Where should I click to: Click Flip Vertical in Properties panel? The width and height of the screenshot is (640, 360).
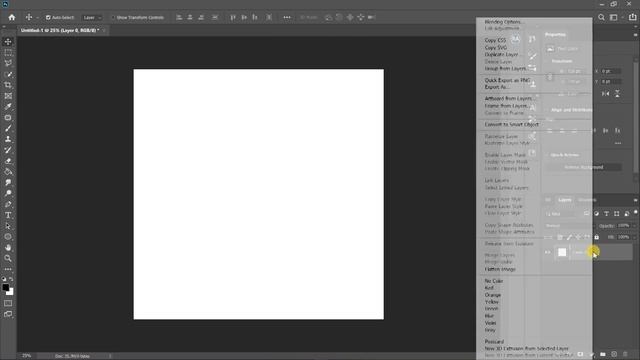pyautogui.click(x=617, y=93)
